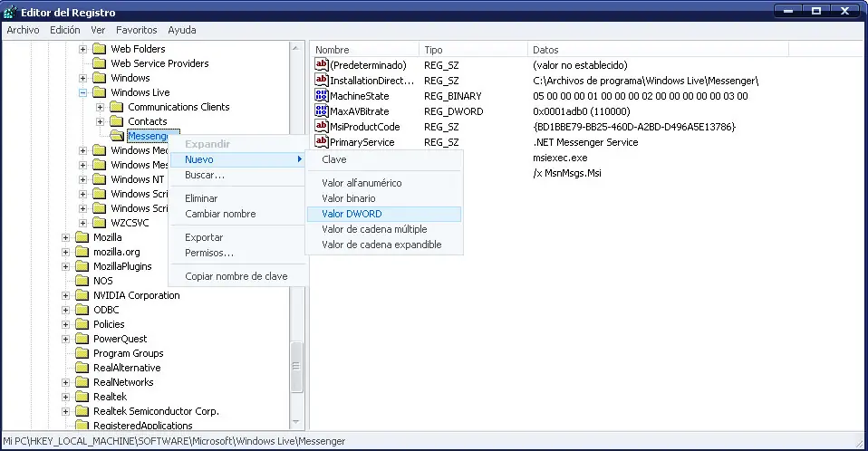868x451 pixels.
Task: Click the tree pane scrollbar thumb
Action: pos(296,367)
